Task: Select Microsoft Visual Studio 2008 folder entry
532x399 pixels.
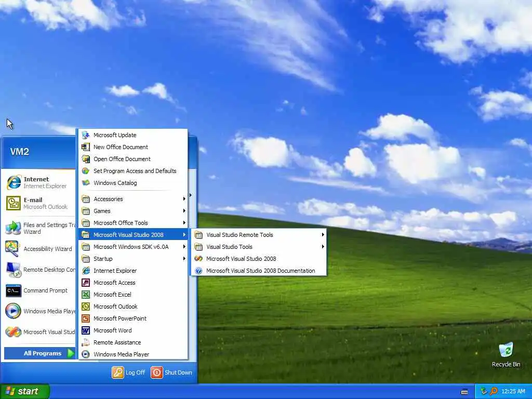Action: tap(133, 235)
